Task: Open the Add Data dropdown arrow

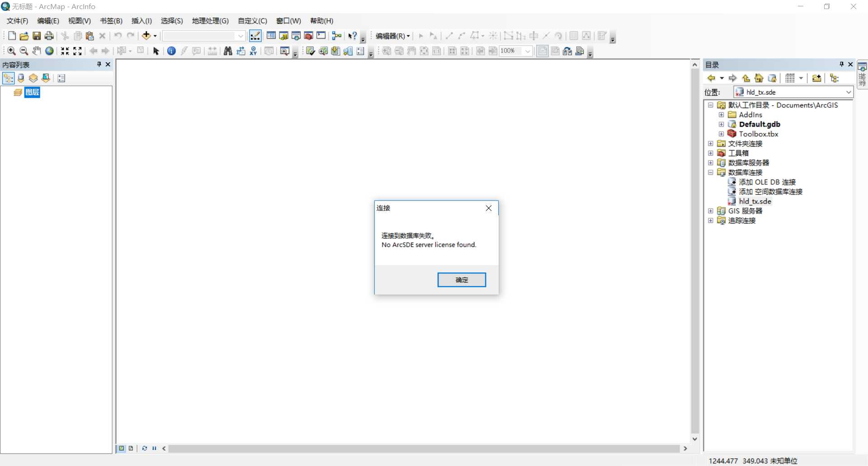Action: coord(155,36)
